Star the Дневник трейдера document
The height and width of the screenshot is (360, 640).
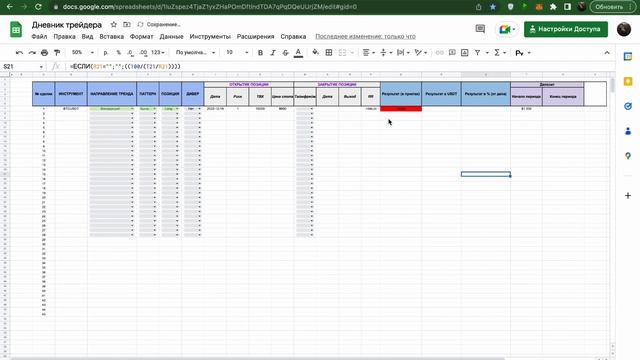coord(114,24)
